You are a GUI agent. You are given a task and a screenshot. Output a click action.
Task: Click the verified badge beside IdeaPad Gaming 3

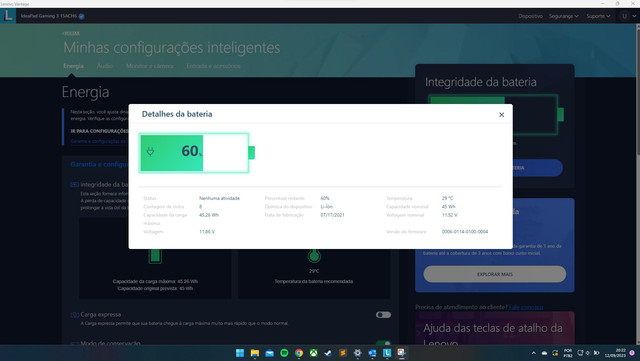pyautogui.click(x=82, y=16)
